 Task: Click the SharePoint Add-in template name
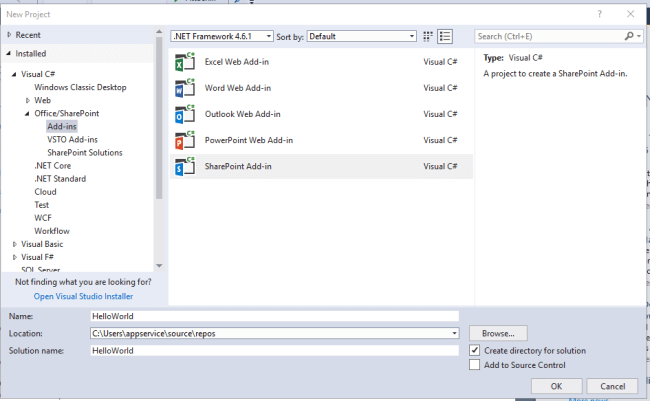[x=238, y=166]
